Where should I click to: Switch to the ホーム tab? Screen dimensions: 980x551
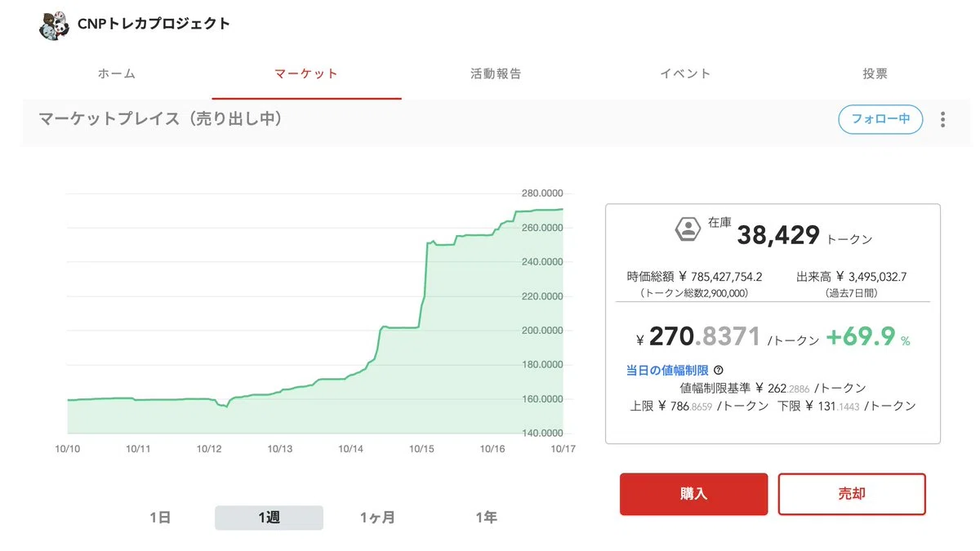click(x=117, y=73)
